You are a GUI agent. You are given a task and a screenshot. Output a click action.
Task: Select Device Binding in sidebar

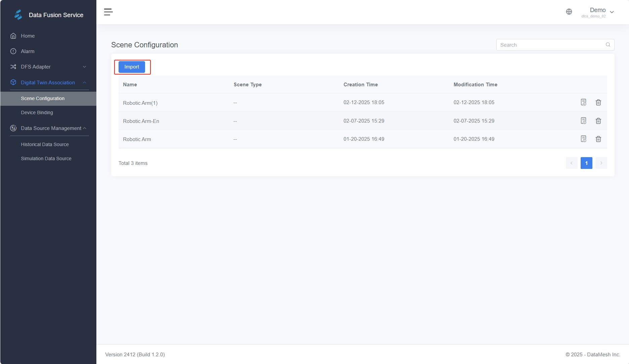pos(37,112)
